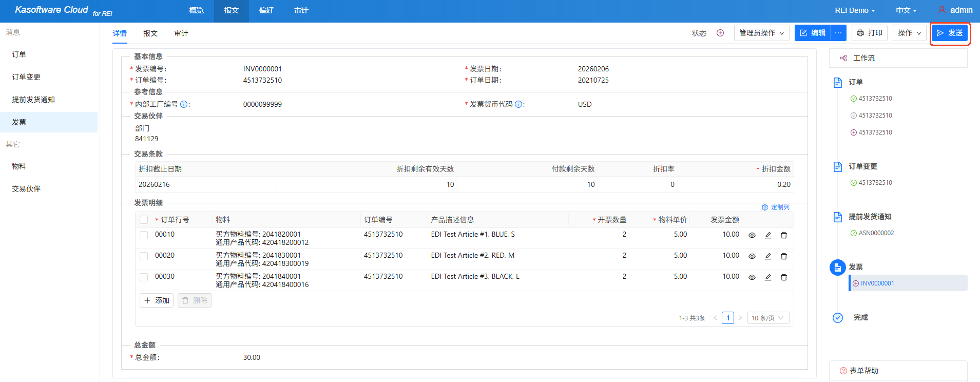This screenshot has width=980, height=382.
Task: Click the info icon beside 内部工厂编号
Action: click(x=184, y=104)
